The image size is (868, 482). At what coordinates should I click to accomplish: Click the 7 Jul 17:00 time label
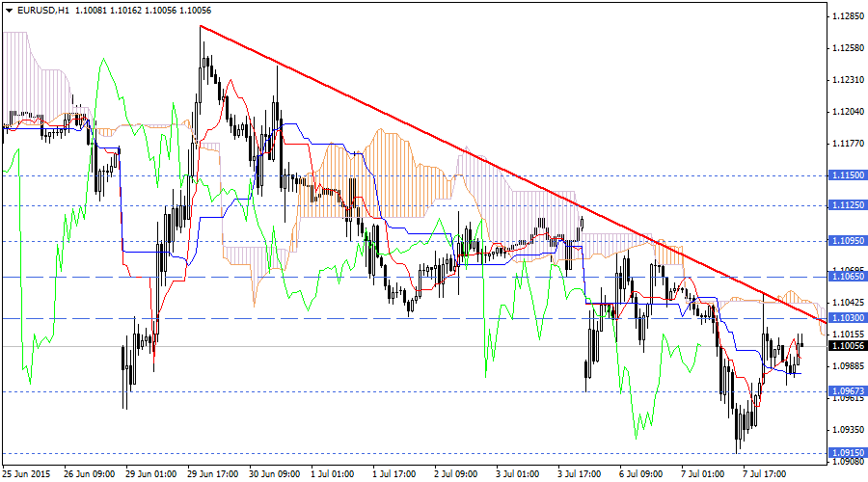[x=765, y=474]
